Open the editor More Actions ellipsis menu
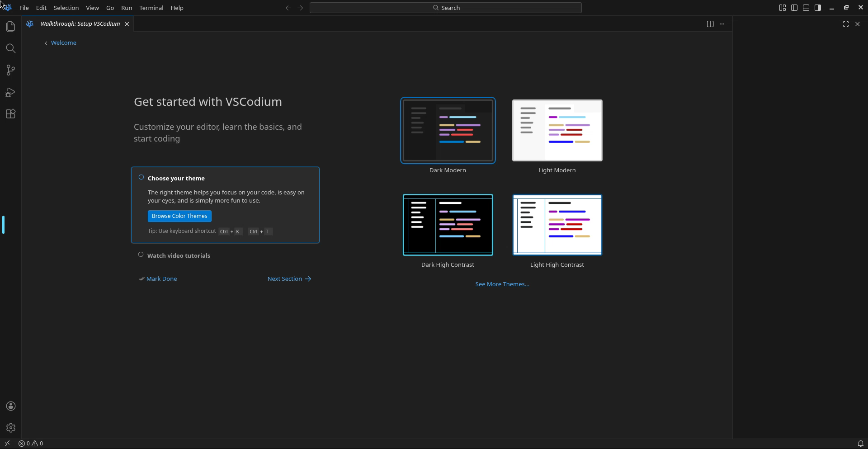Screen dimensions: 868x449 tap(722, 24)
